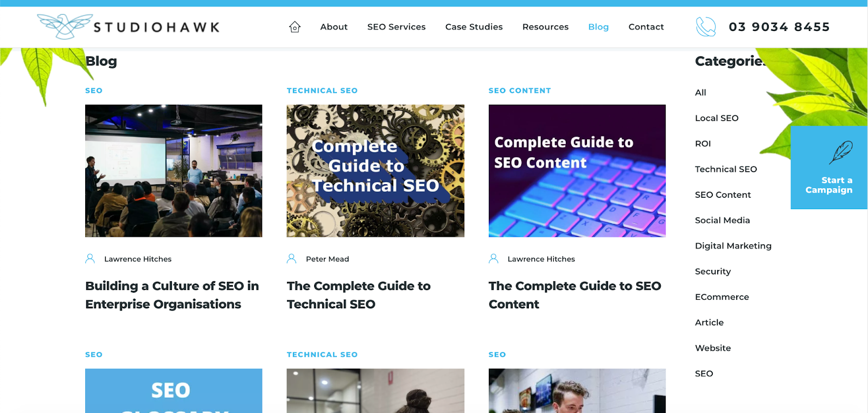Click Peter Mead author name

tap(327, 259)
